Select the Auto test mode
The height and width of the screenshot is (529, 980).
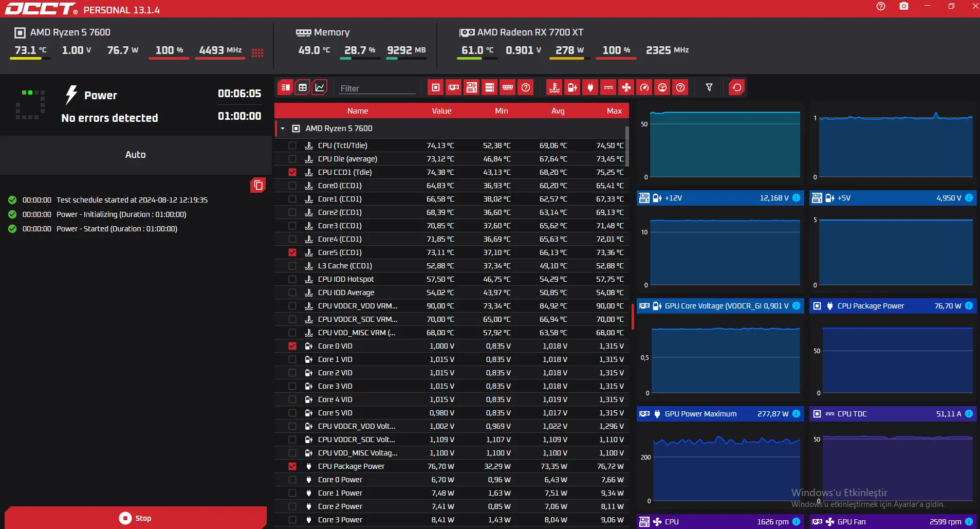coord(136,155)
